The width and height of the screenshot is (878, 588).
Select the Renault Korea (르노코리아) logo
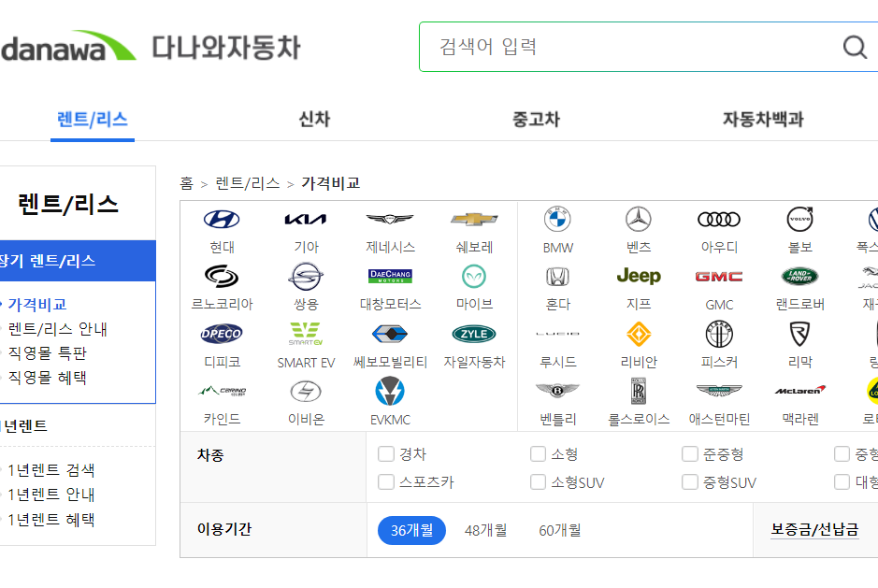pyautogui.click(x=222, y=276)
